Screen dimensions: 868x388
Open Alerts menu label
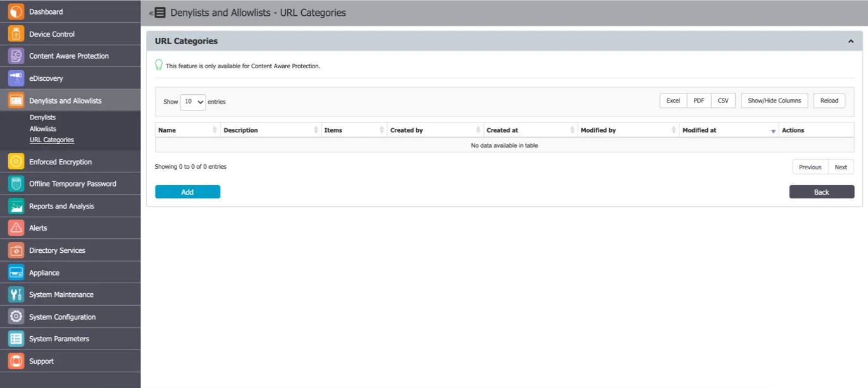coord(38,228)
